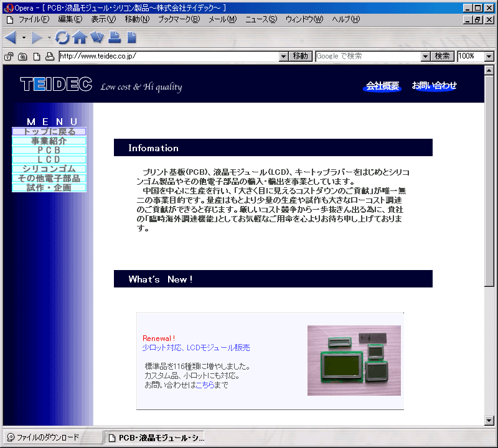This screenshot has width=498, height=448.
Task: Open the 100% zoom dropdown
Action: coord(489,57)
